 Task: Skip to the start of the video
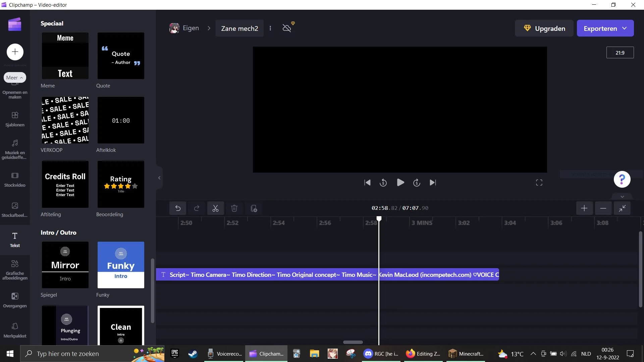tap(367, 183)
